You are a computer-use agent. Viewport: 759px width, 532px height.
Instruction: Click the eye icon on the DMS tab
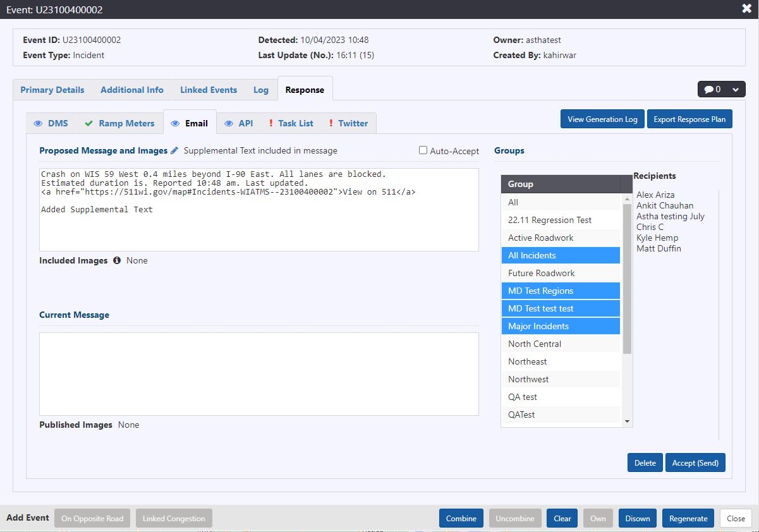(x=38, y=123)
